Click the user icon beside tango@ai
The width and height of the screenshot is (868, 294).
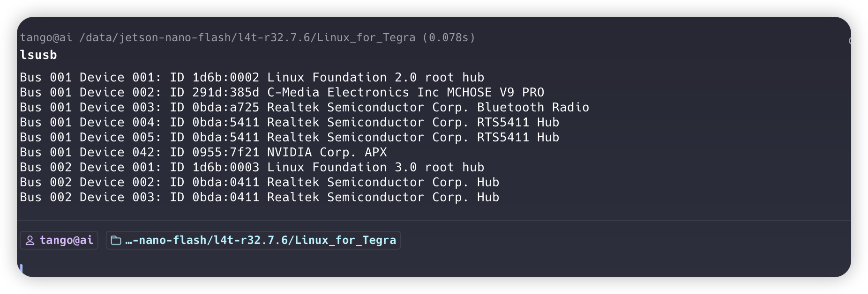click(x=30, y=240)
